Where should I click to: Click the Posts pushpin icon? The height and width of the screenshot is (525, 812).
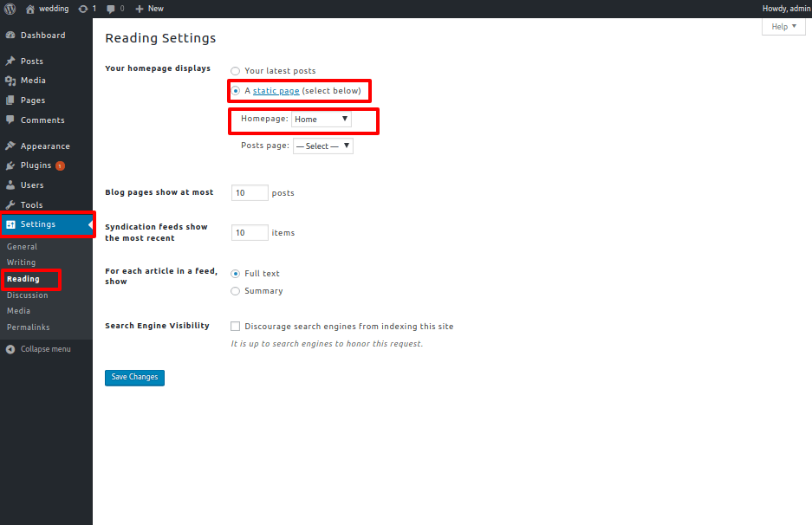(x=10, y=62)
